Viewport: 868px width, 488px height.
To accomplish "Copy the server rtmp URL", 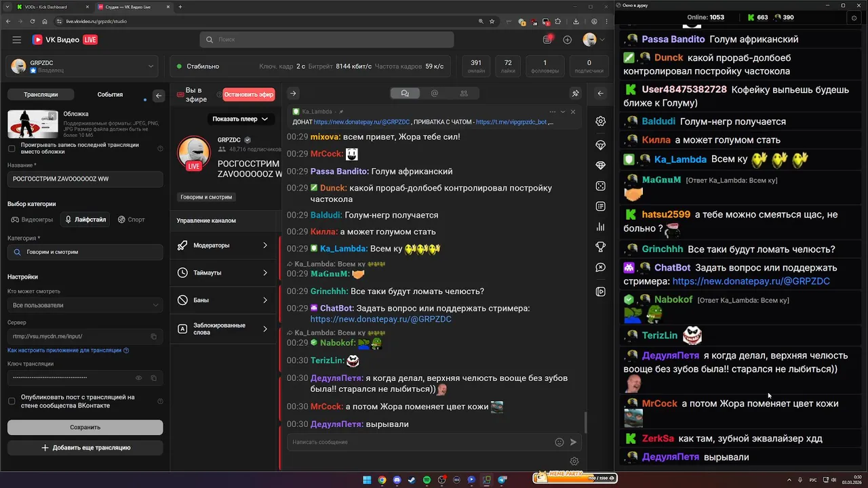I will 154,336.
